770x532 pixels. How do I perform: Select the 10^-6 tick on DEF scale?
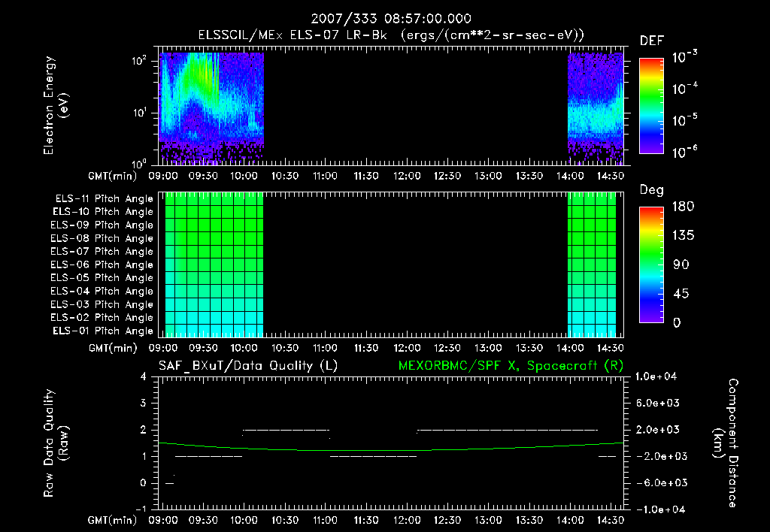click(684, 152)
